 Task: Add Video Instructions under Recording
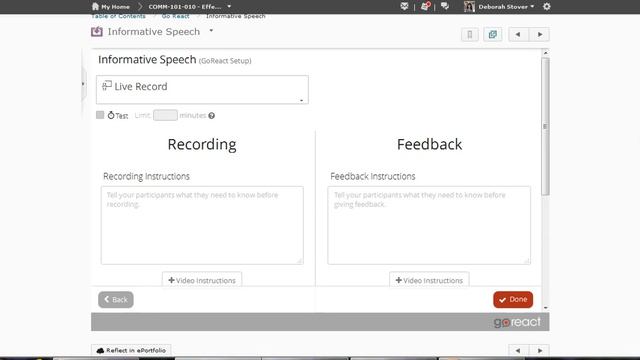(202, 280)
